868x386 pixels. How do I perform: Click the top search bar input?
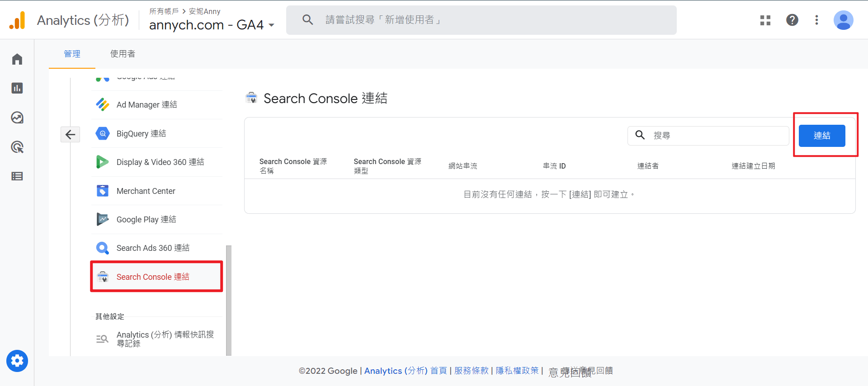point(481,20)
